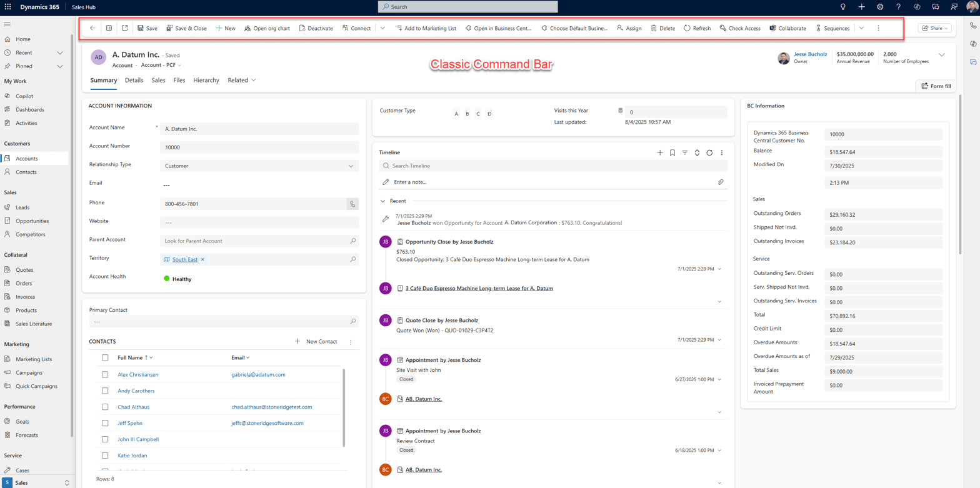Click the Deactivate command in toolbar

(x=316, y=28)
